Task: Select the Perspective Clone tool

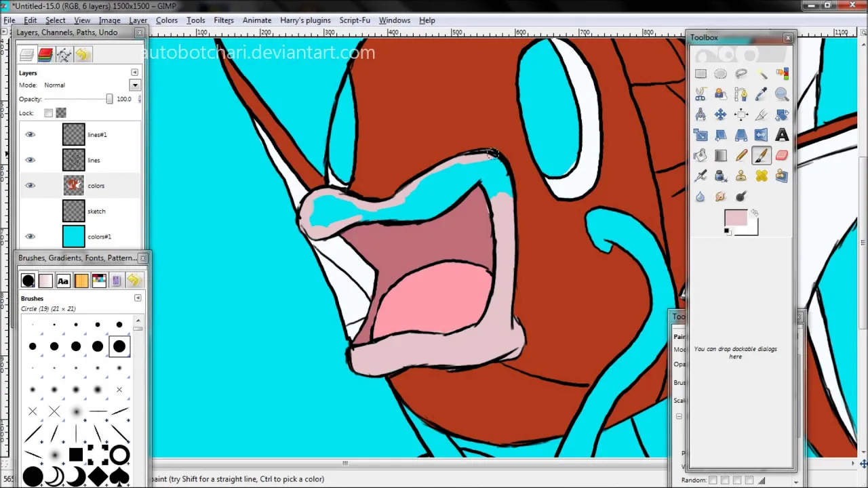Action: (782, 176)
